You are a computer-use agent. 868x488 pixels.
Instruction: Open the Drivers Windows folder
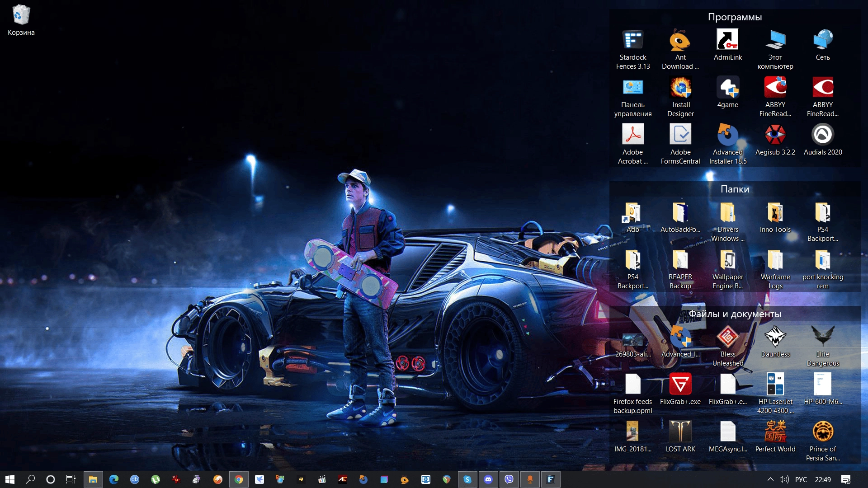coord(728,222)
